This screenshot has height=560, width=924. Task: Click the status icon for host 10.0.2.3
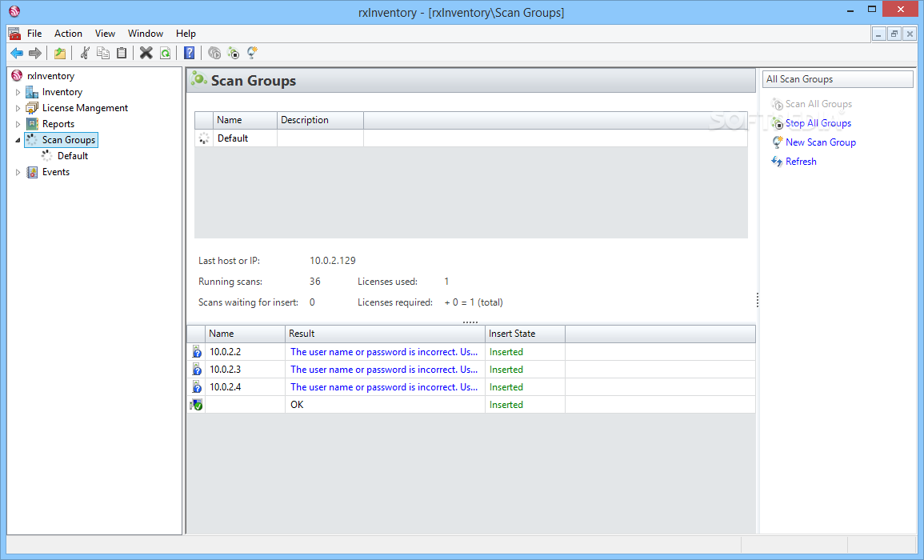pos(196,370)
